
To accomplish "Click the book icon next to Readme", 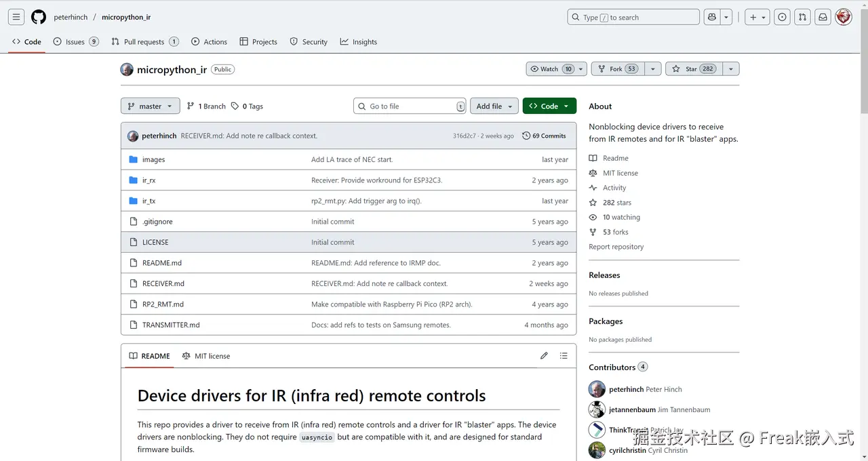I will 593,158.
